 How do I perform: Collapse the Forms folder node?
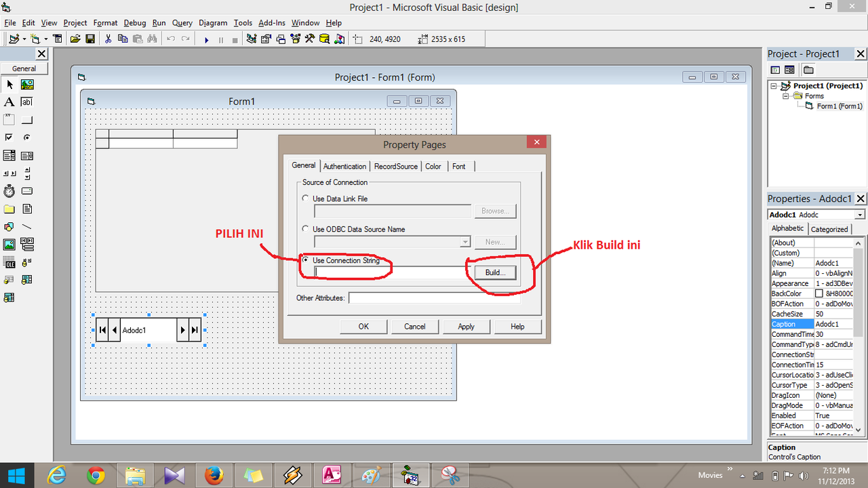click(786, 96)
